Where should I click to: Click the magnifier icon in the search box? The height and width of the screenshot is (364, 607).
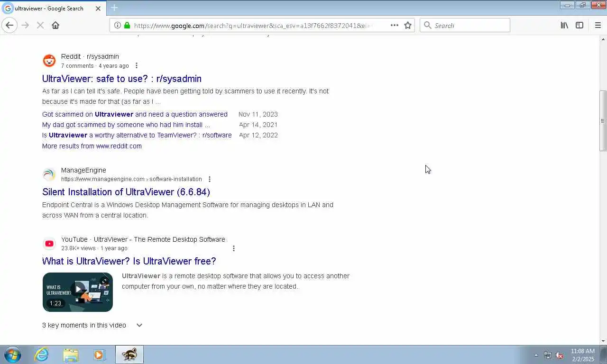pyautogui.click(x=427, y=25)
